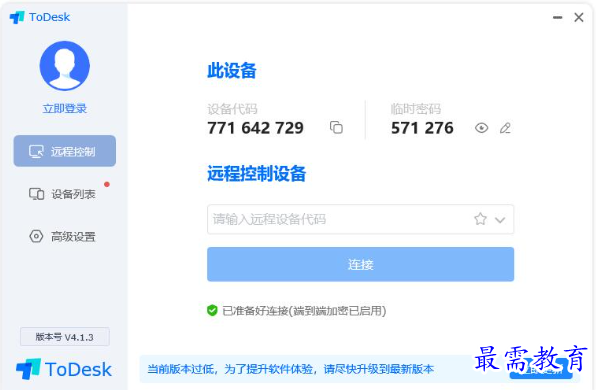The width and height of the screenshot is (596, 390).
Task: Click the version label 版本号 V4.1.3
Action: [x=65, y=337]
